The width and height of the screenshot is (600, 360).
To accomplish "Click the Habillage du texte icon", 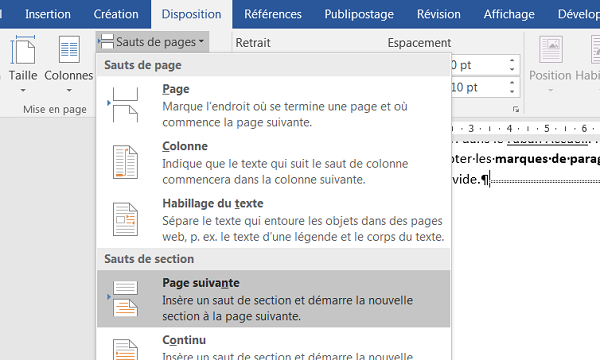I will 125,219.
